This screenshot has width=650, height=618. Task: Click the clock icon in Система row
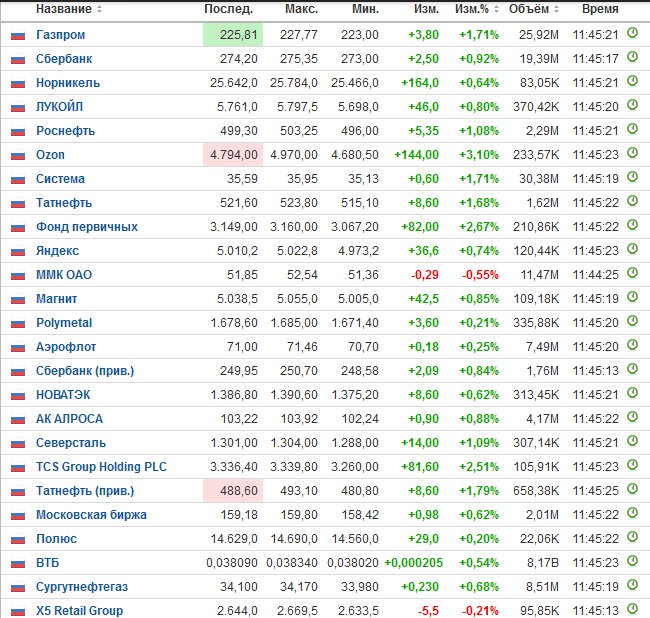[x=632, y=177]
